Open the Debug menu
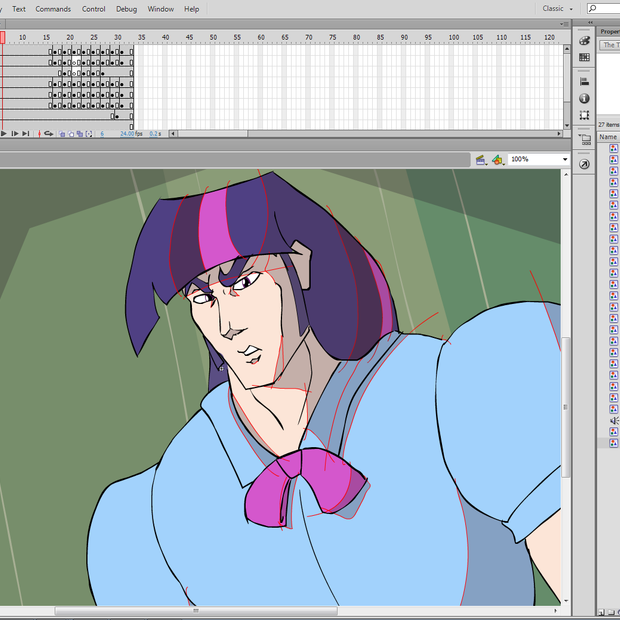620x620 pixels. pyautogui.click(x=126, y=9)
